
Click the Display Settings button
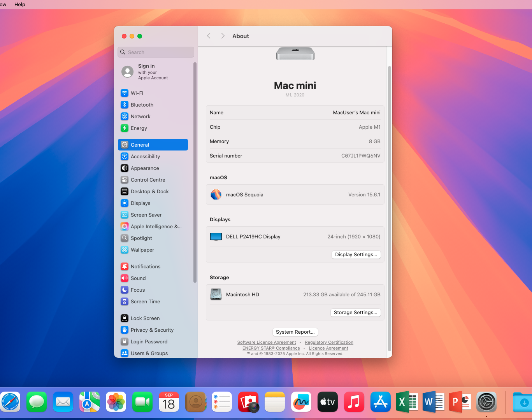tap(356, 255)
